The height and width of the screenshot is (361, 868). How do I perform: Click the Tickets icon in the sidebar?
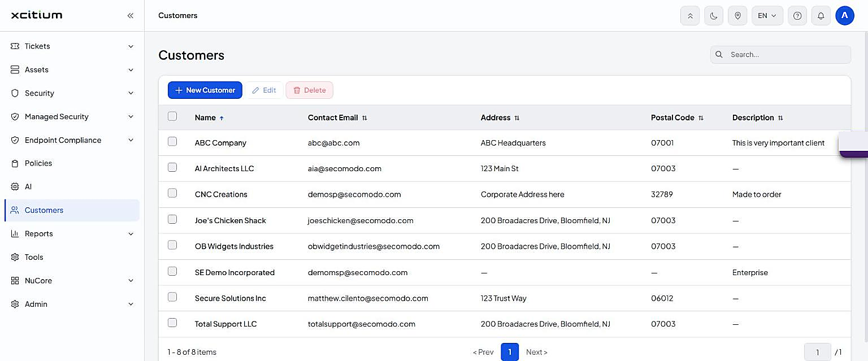point(15,46)
